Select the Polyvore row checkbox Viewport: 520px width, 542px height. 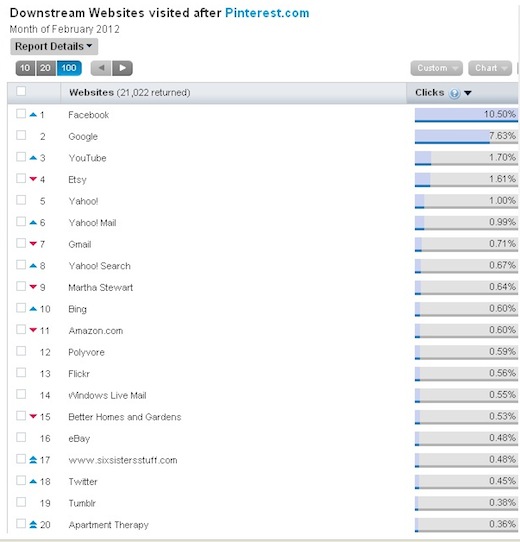click(x=21, y=351)
